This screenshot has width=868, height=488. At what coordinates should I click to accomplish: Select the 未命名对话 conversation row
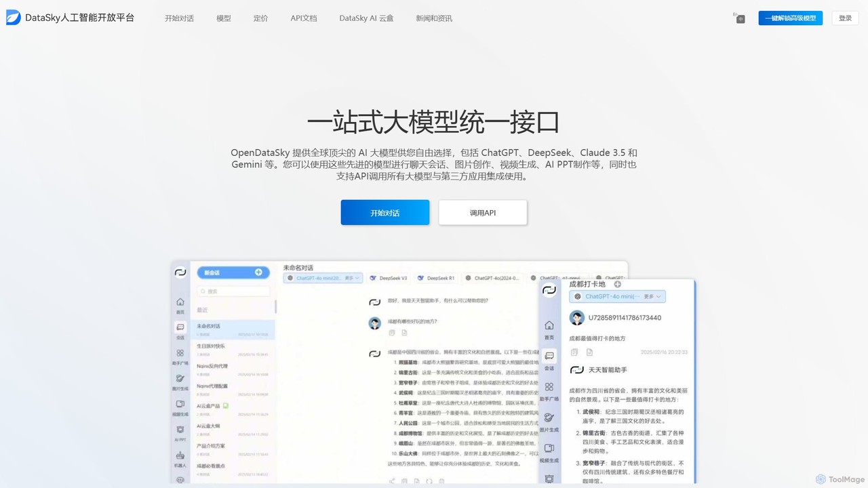coord(233,329)
